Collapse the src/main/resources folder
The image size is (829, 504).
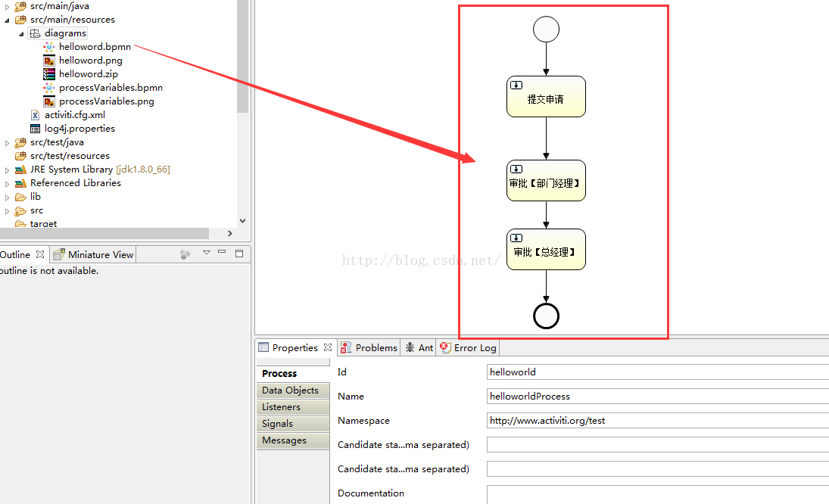click(x=7, y=20)
